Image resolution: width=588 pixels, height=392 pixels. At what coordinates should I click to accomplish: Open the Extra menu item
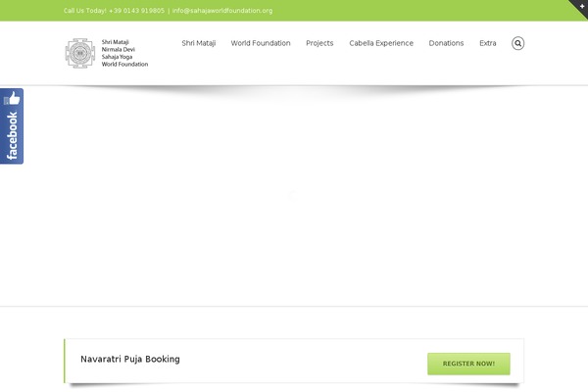[x=487, y=43]
